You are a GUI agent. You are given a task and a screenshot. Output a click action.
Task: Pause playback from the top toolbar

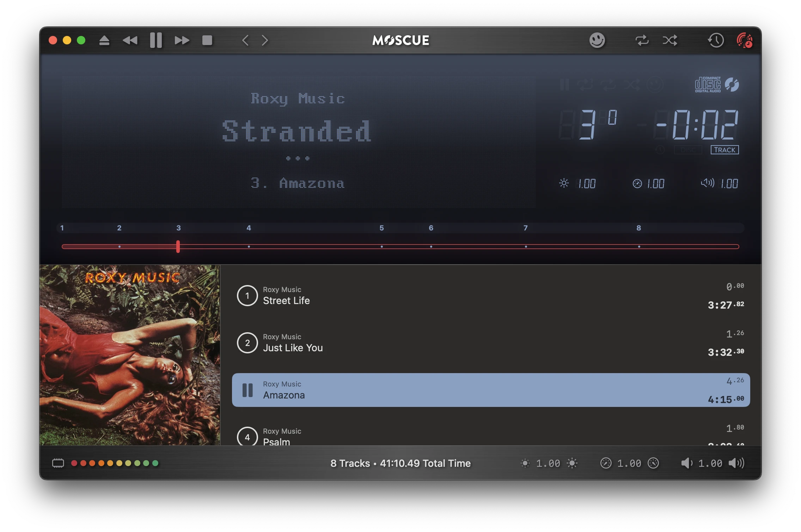tap(156, 40)
